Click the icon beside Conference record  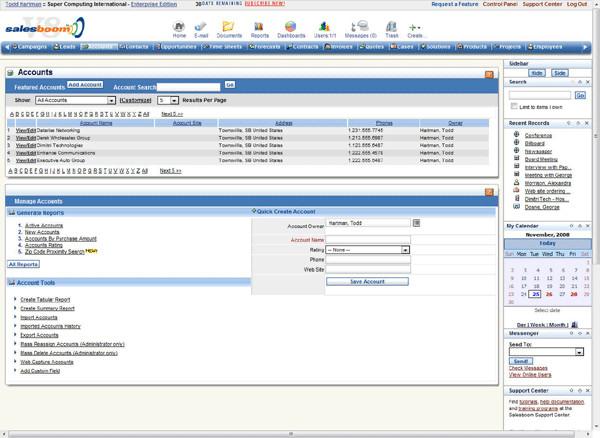tap(517, 135)
